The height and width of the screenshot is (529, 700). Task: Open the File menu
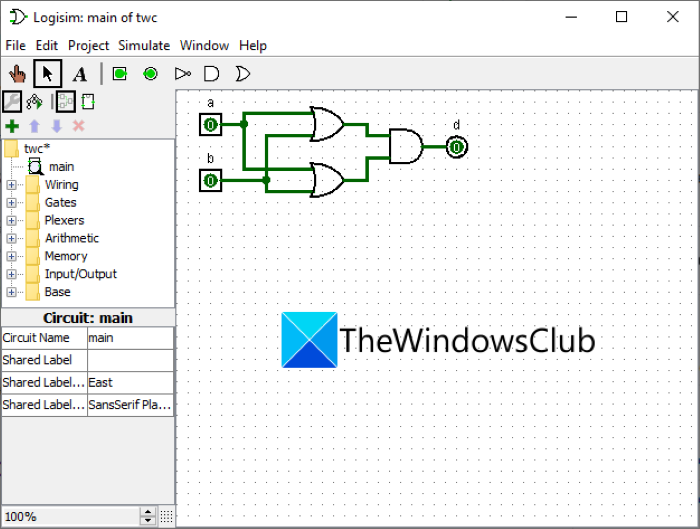tap(15, 46)
